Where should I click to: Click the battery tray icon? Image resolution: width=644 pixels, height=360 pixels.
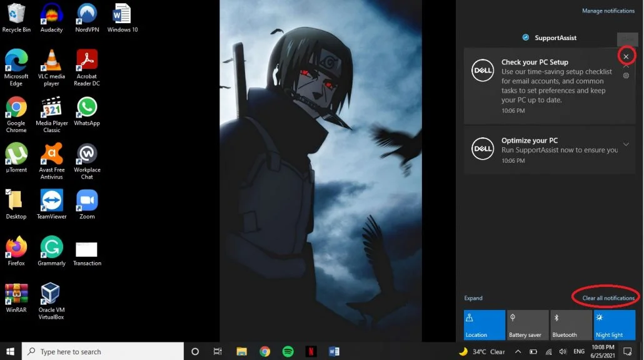533,351
